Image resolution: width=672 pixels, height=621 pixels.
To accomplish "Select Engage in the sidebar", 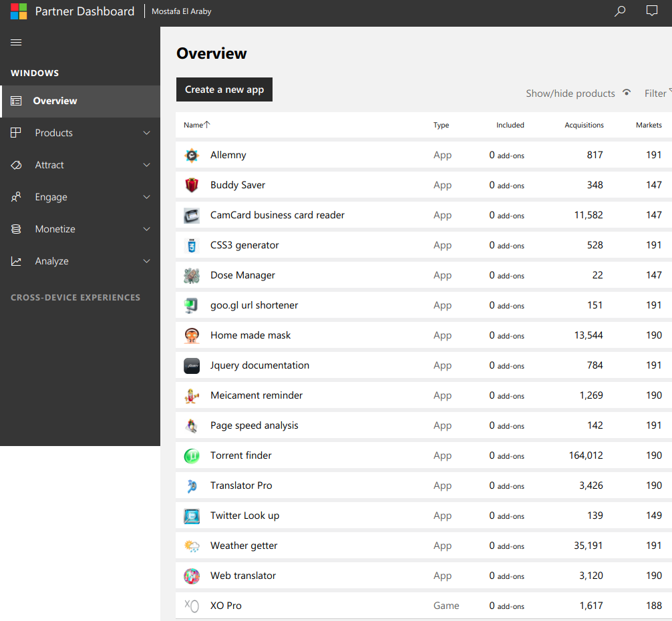I will pyautogui.click(x=81, y=197).
